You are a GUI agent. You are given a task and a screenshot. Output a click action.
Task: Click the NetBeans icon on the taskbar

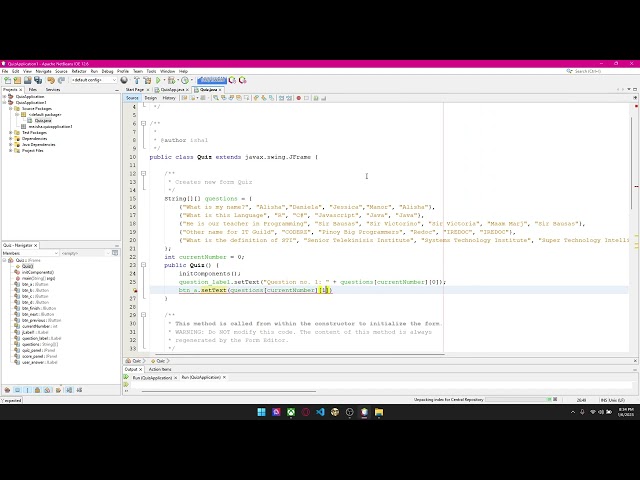pyautogui.click(x=364, y=412)
